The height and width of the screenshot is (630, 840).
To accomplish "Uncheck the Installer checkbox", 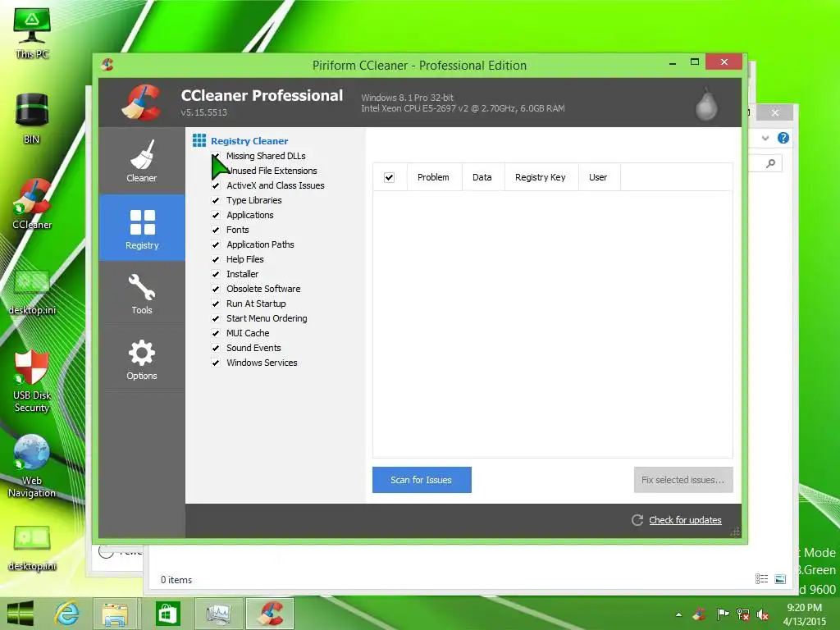I will tap(216, 274).
